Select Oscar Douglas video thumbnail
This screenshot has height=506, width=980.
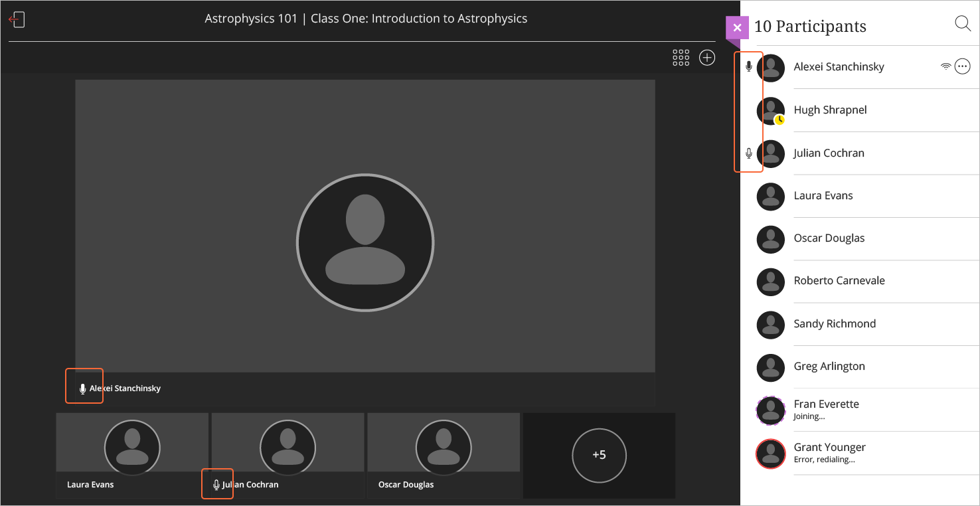443,446
